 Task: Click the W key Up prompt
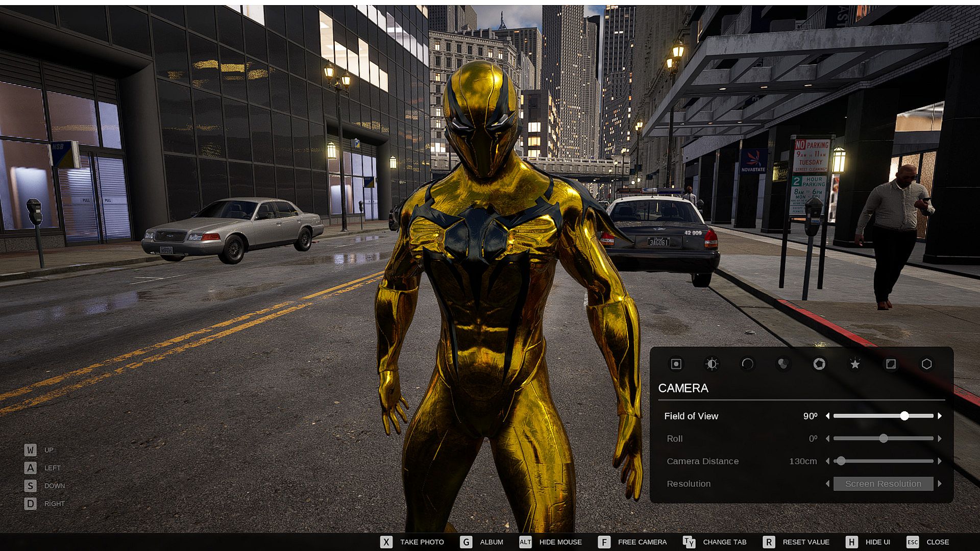(39, 450)
